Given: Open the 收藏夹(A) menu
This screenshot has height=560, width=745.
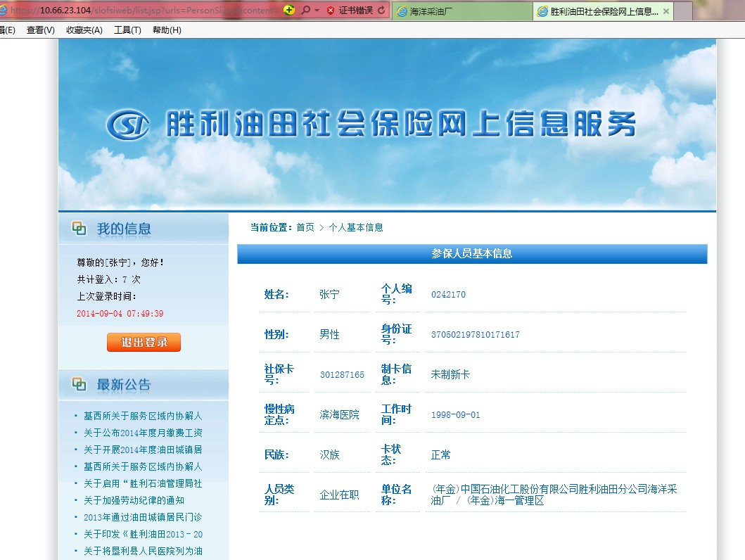Looking at the screenshot, I should (84, 30).
